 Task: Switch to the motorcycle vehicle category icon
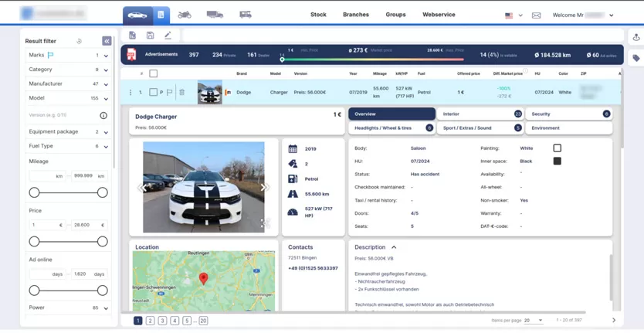pyautogui.click(x=185, y=15)
